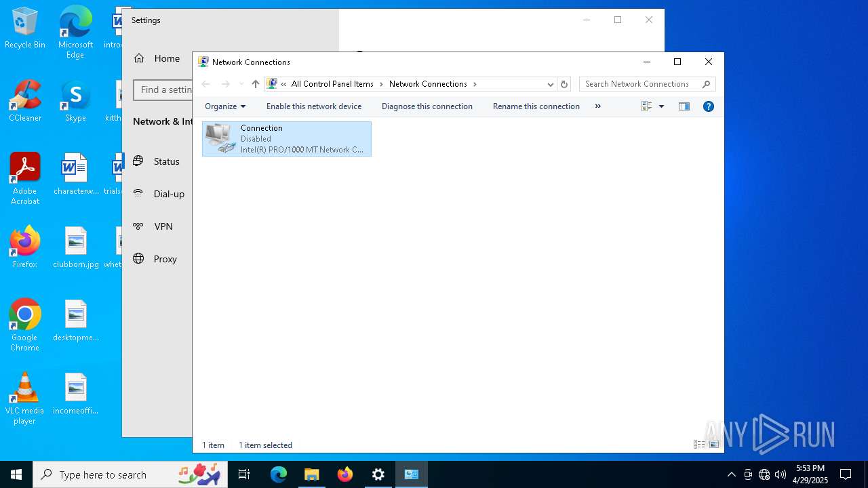The width and height of the screenshot is (868, 488).
Task: Open the Skype desktop shortcut
Action: pyautogui.click(x=75, y=101)
